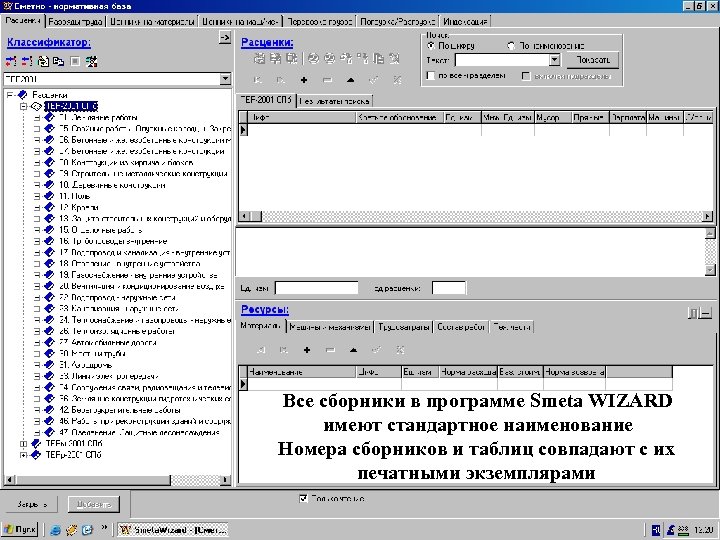Click the arrow button at Классификатор panel corner

(225, 38)
